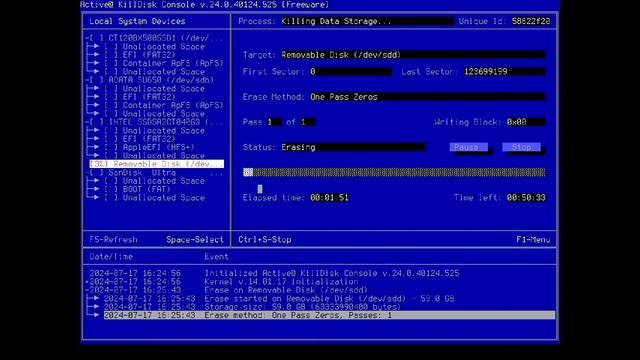Select Container ApFS under CT120BX500SSD1
This screenshot has height=360, width=640.
[x=173, y=63]
